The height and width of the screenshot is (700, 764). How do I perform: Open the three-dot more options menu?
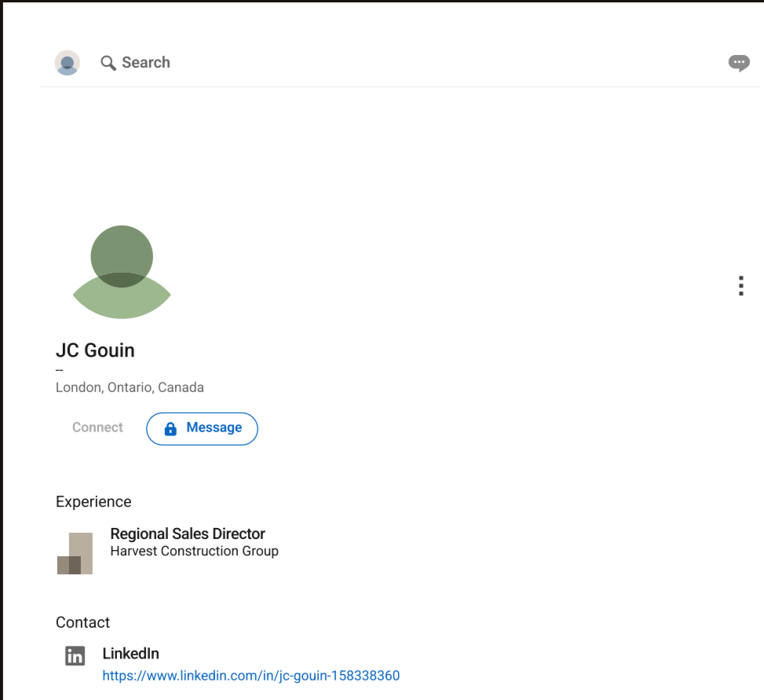(x=740, y=285)
